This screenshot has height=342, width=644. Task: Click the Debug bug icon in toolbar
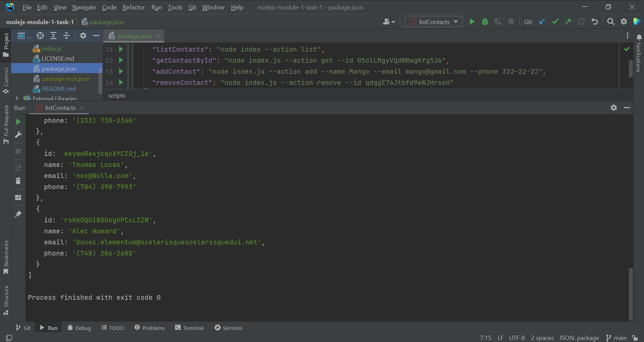(x=485, y=22)
